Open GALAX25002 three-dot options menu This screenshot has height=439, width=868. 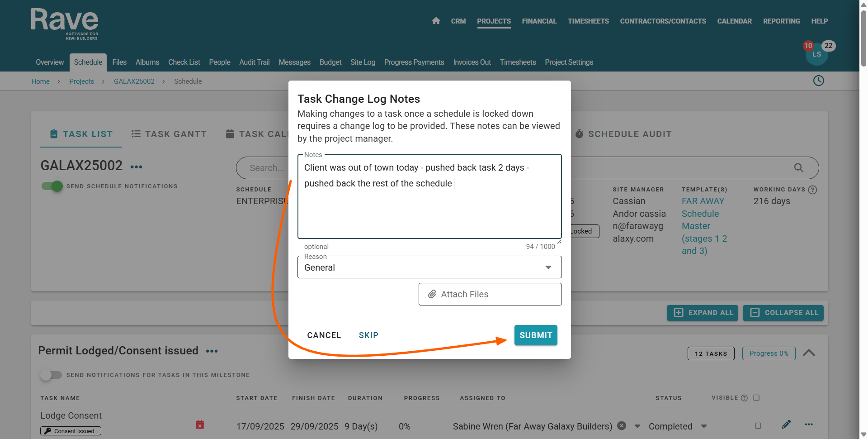tap(136, 167)
